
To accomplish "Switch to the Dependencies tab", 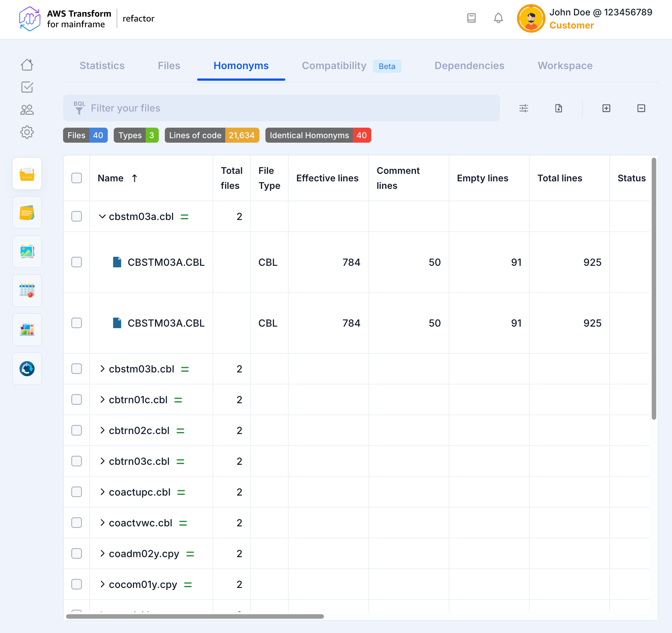I will 469,66.
